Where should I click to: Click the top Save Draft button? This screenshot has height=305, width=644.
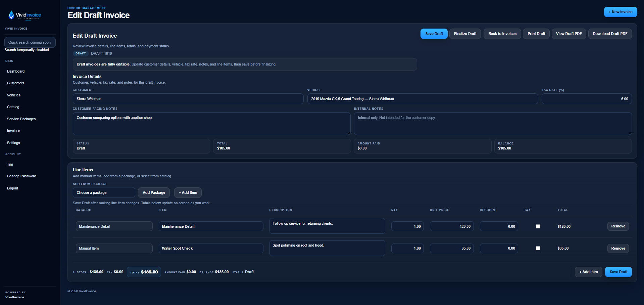[434, 34]
